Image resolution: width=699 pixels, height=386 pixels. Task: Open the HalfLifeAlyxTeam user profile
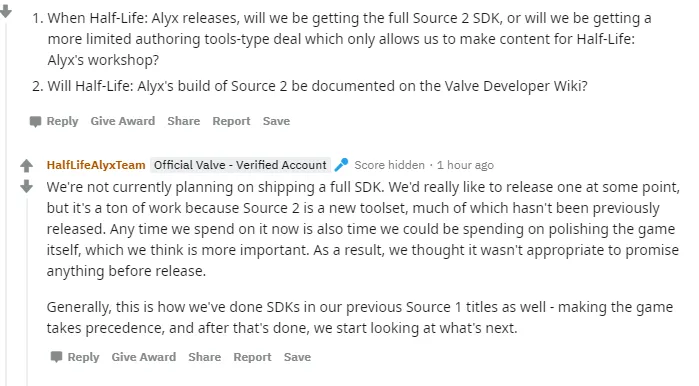(x=96, y=165)
